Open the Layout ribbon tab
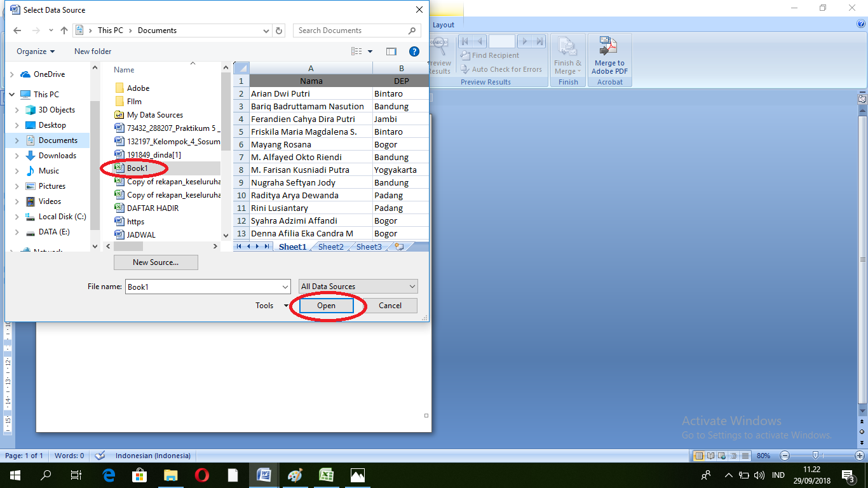The width and height of the screenshot is (868, 488). [444, 25]
